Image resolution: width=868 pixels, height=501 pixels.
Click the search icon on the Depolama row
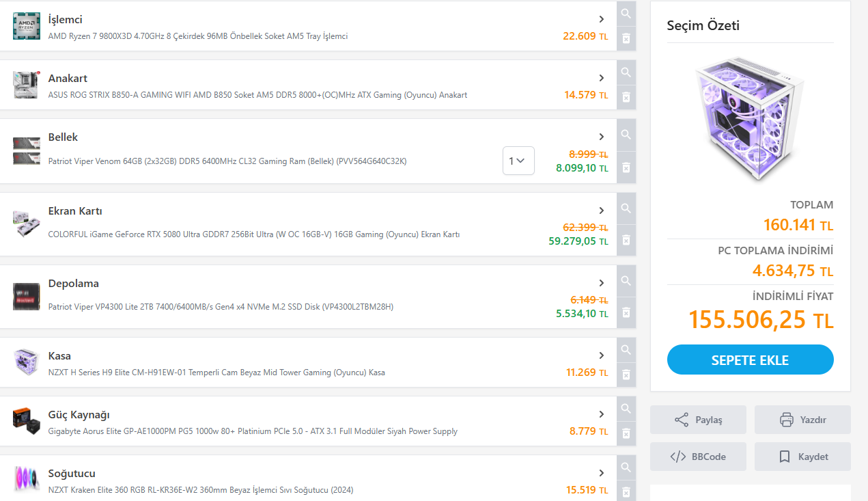click(626, 281)
